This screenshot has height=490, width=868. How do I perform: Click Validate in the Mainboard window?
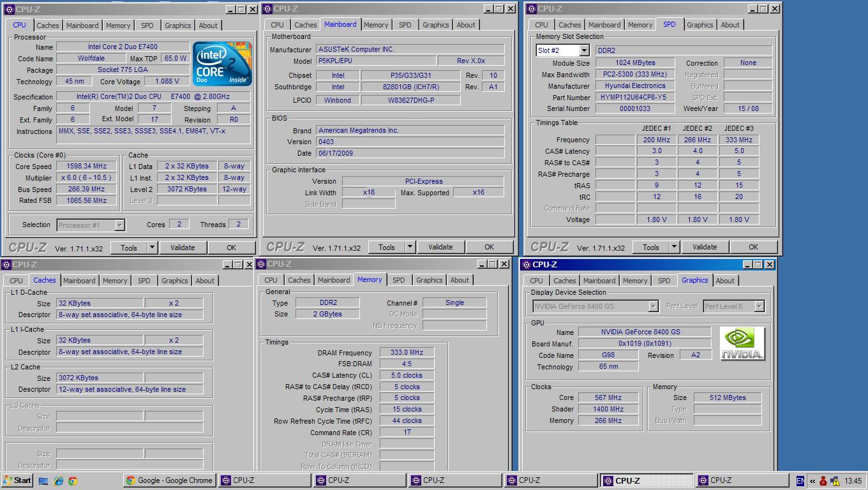coord(440,248)
